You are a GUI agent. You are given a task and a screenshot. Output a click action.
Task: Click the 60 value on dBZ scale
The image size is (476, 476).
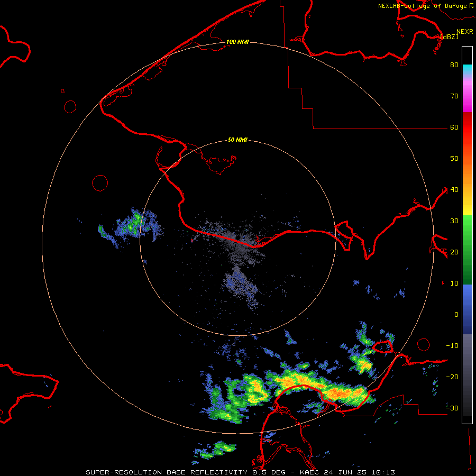(454, 127)
